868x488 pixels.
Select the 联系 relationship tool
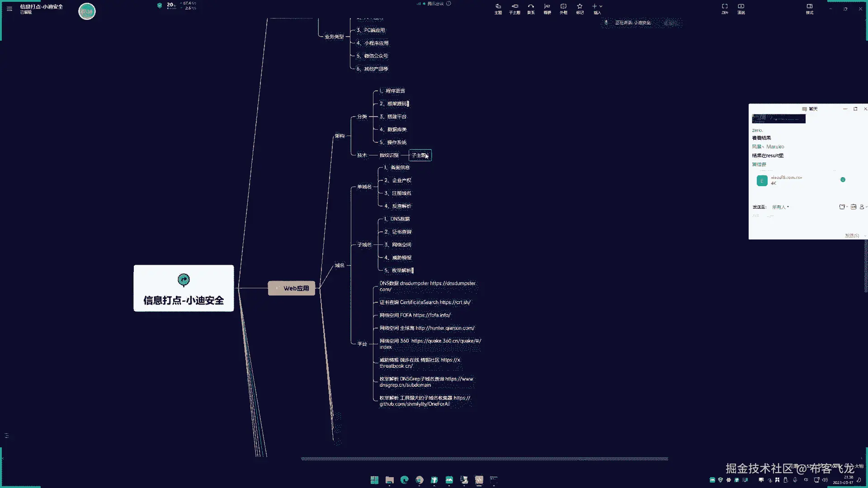(531, 9)
